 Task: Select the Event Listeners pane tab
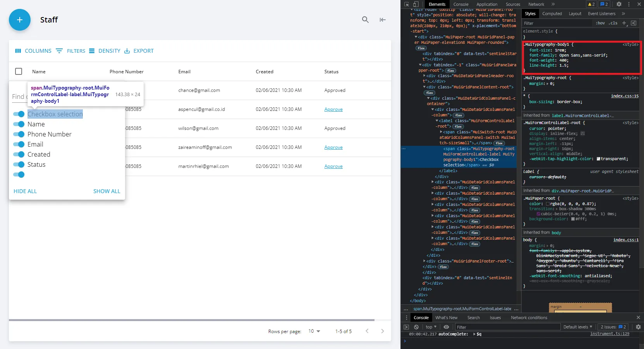601,14
